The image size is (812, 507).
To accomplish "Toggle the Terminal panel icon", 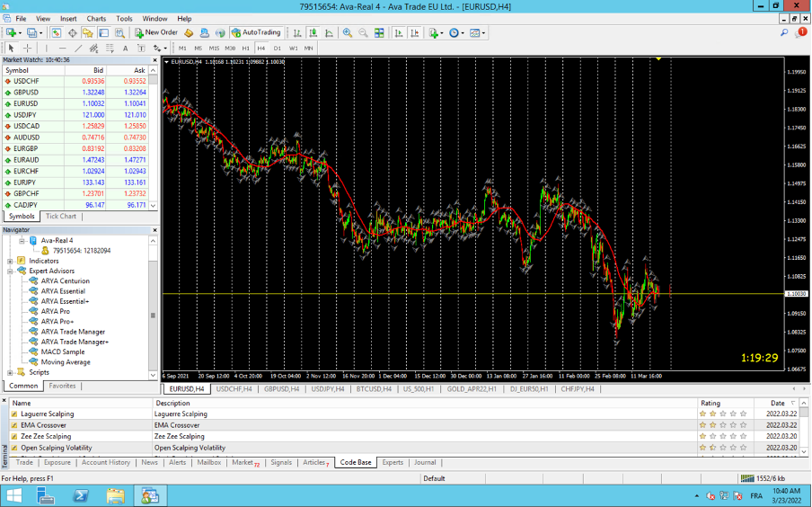I will (x=104, y=32).
